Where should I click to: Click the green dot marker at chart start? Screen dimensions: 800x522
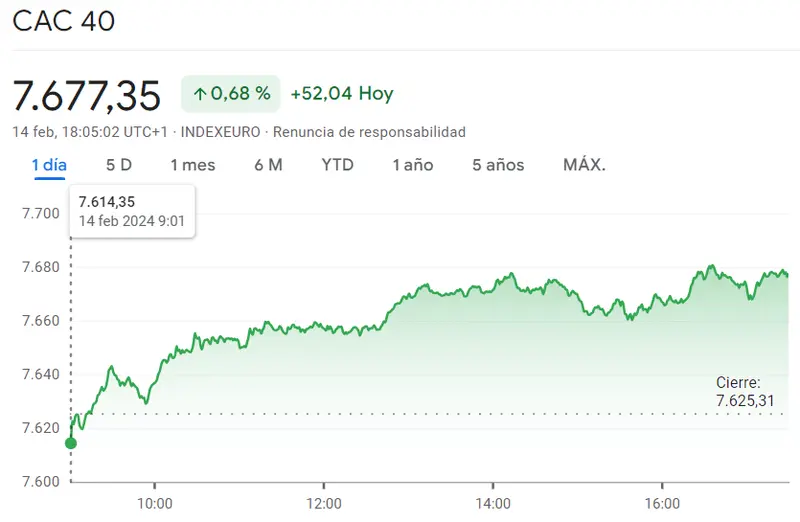point(71,443)
